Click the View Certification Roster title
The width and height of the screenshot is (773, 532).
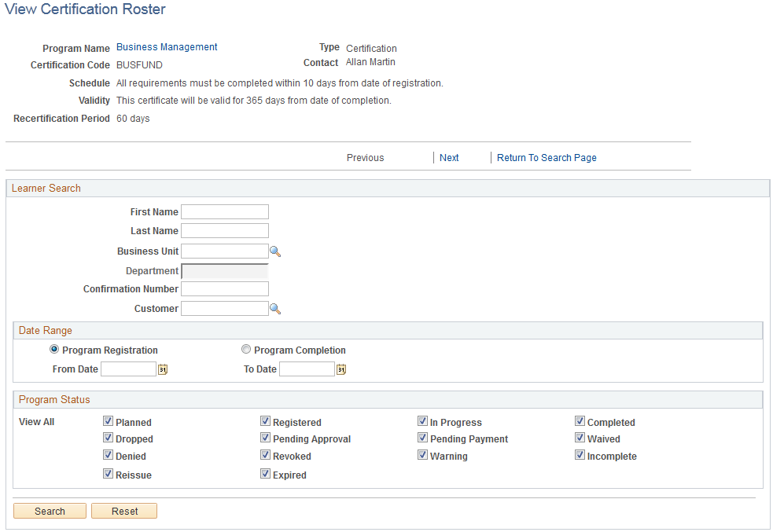tap(85, 9)
